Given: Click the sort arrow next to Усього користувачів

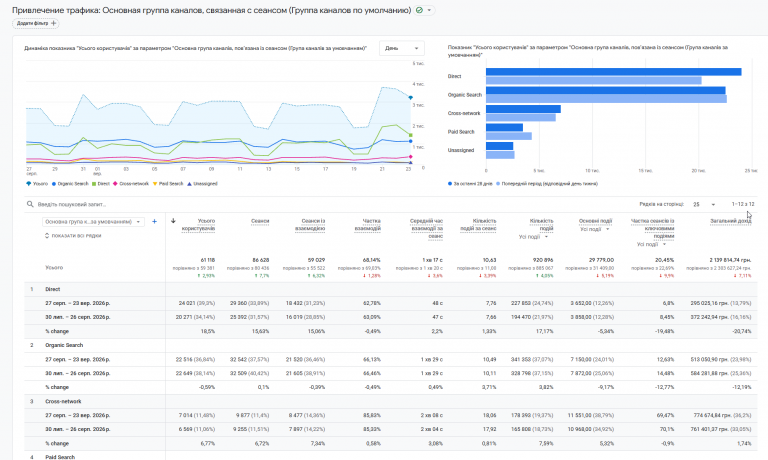Looking at the screenshot, I should point(173,221).
